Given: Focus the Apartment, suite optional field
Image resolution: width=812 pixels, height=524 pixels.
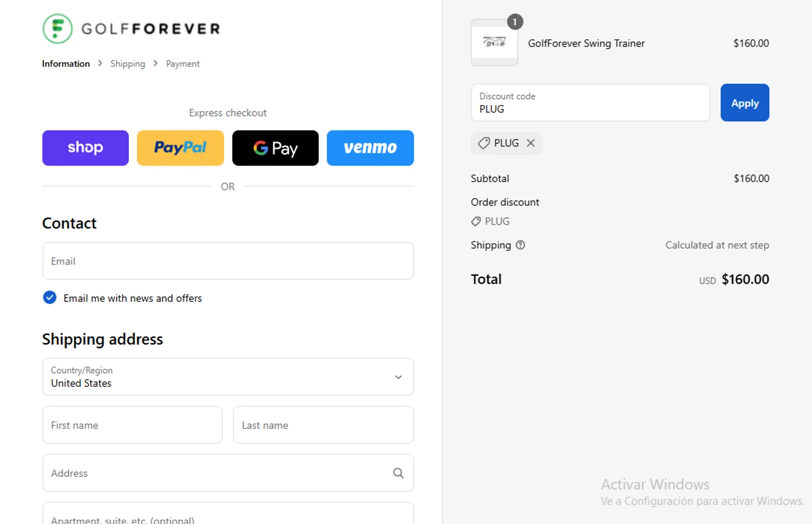Looking at the screenshot, I should coord(228,514).
